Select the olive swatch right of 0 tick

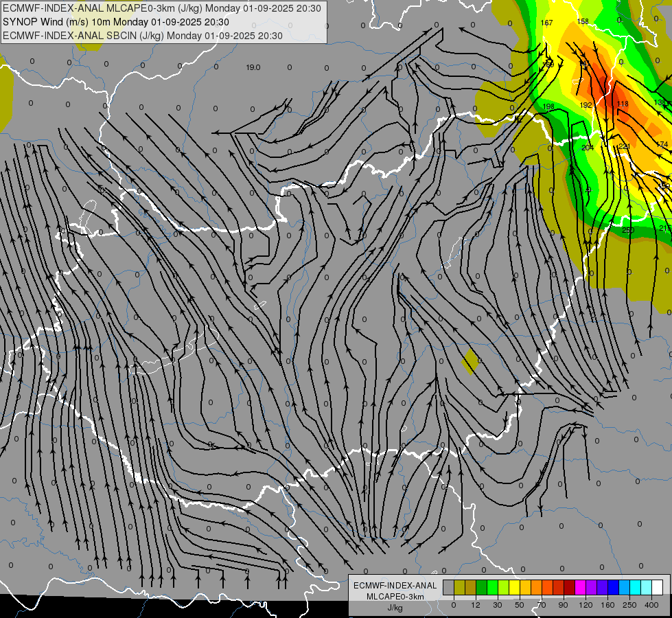click(x=459, y=587)
